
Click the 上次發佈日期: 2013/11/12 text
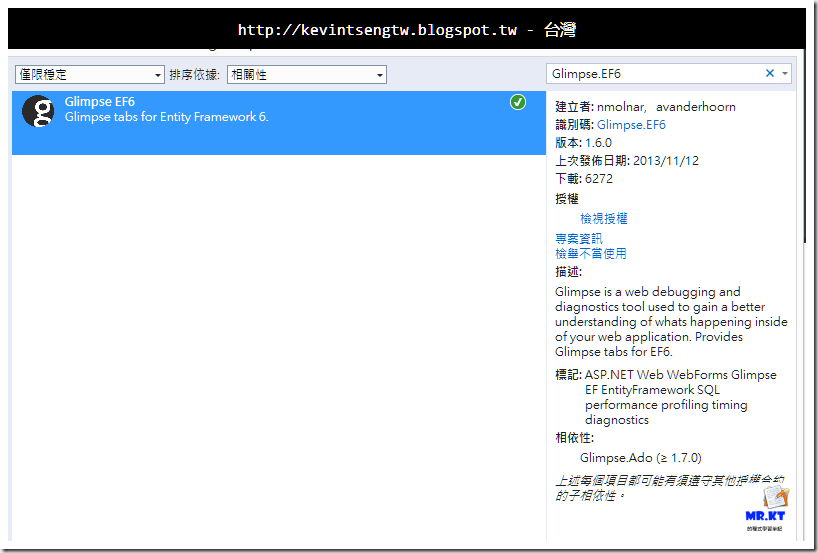627,161
